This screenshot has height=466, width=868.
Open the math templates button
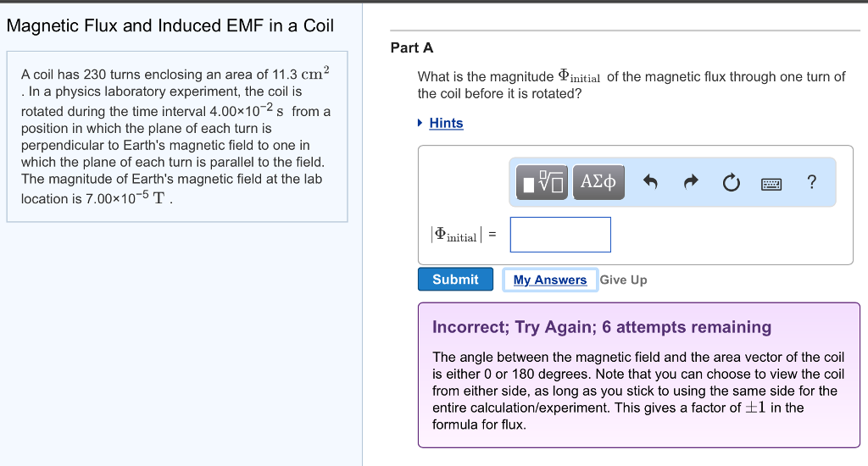pos(542,182)
